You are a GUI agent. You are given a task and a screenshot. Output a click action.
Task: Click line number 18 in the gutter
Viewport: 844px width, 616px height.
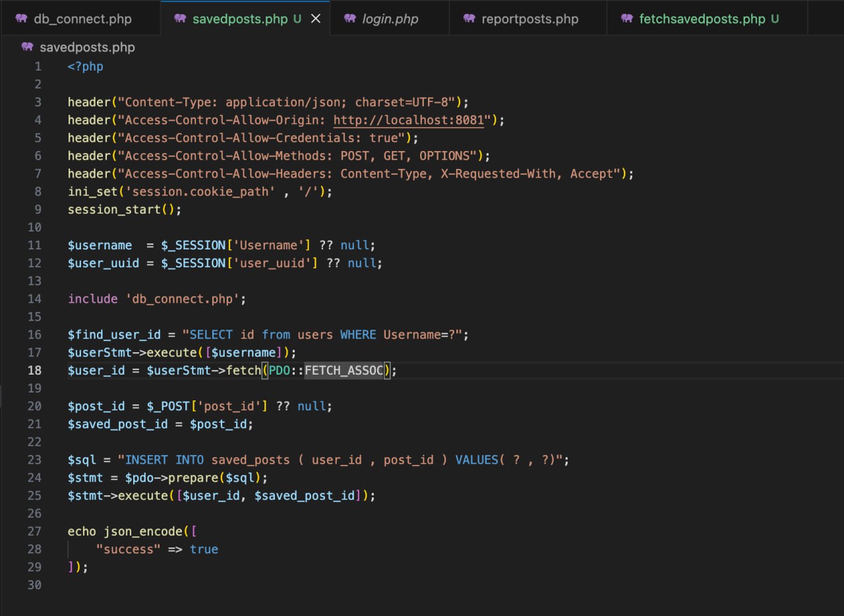point(34,370)
